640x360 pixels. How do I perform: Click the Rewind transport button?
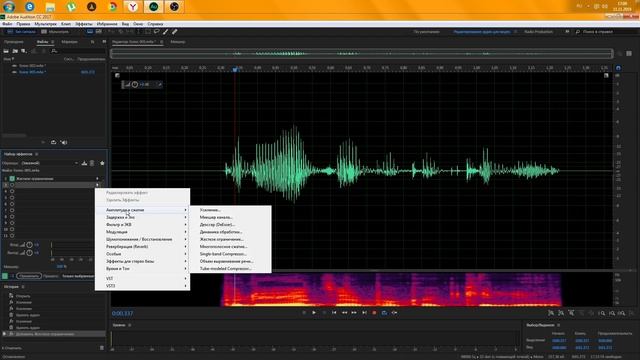click(344, 313)
